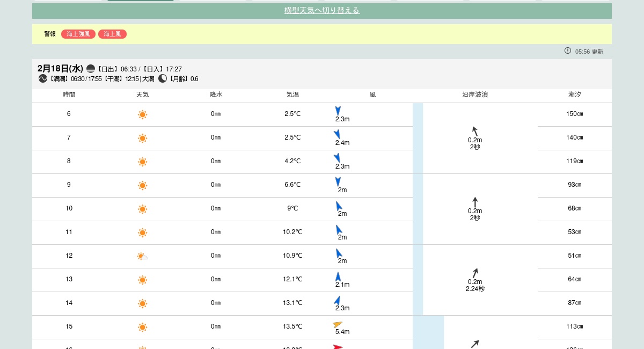This screenshot has height=349, width=644.
Task: Click the sunrise icon next to 日出
Action: tap(91, 69)
